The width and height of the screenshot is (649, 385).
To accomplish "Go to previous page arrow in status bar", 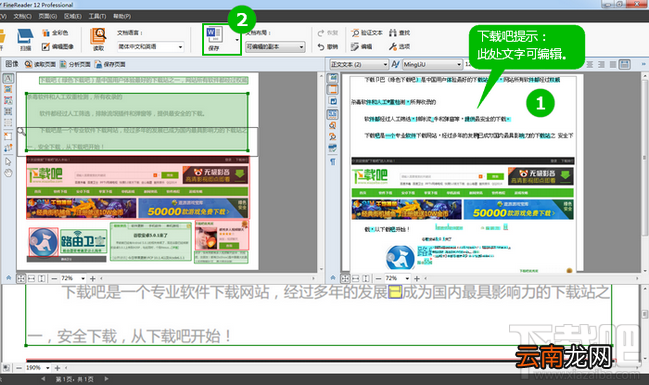I will (x=43, y=379).
